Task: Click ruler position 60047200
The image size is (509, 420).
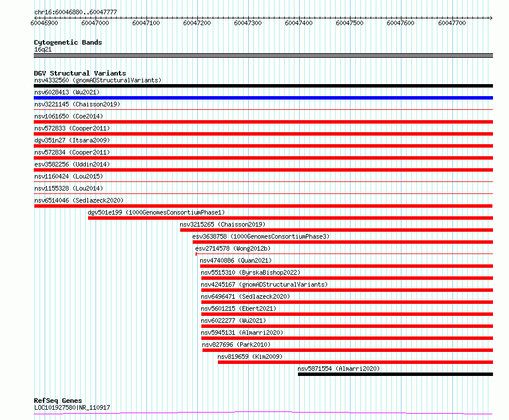Action: coord(197,23)
